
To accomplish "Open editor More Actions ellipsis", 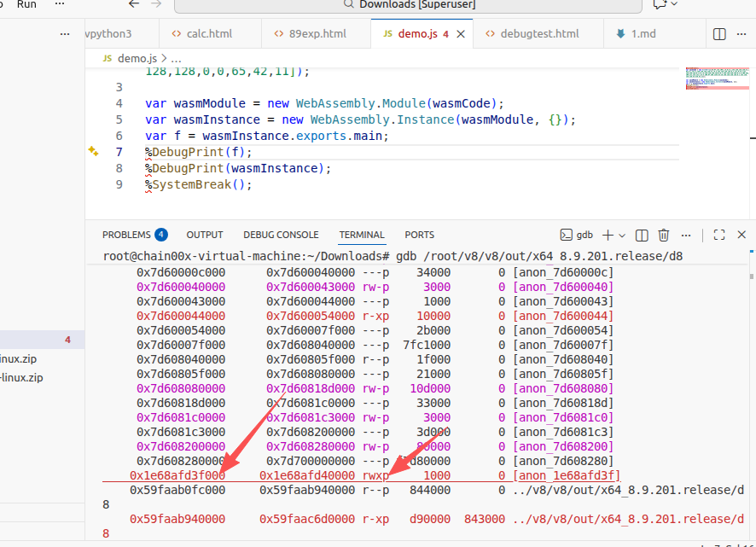I will 741,34.
